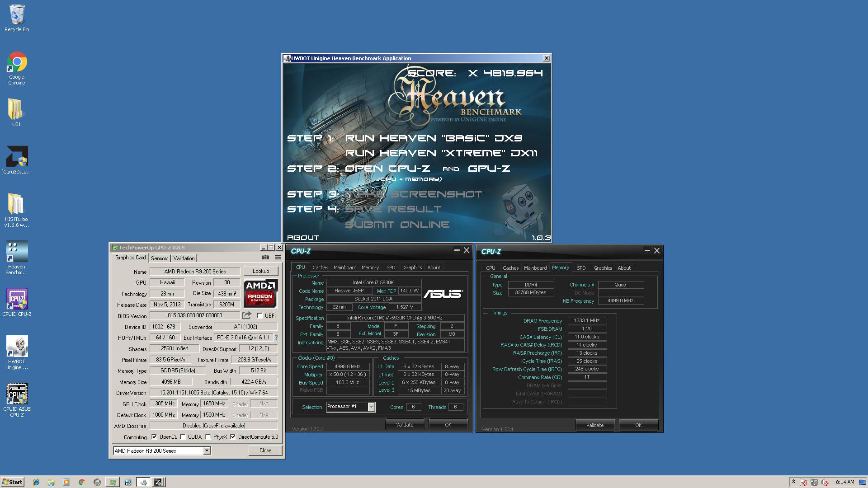Click the AMD Radeon Graphics logo in GPU-Z

click(x=260, y=293)
